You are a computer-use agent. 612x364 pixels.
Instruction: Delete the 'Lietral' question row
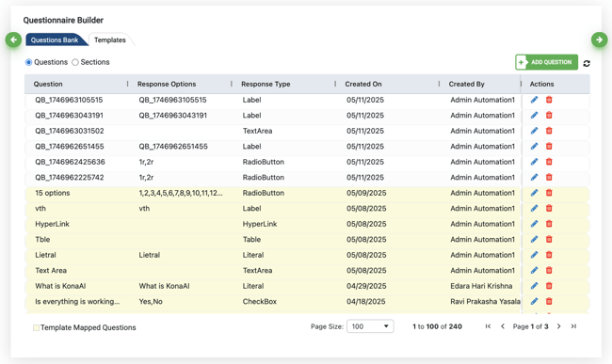coord(549,255)
